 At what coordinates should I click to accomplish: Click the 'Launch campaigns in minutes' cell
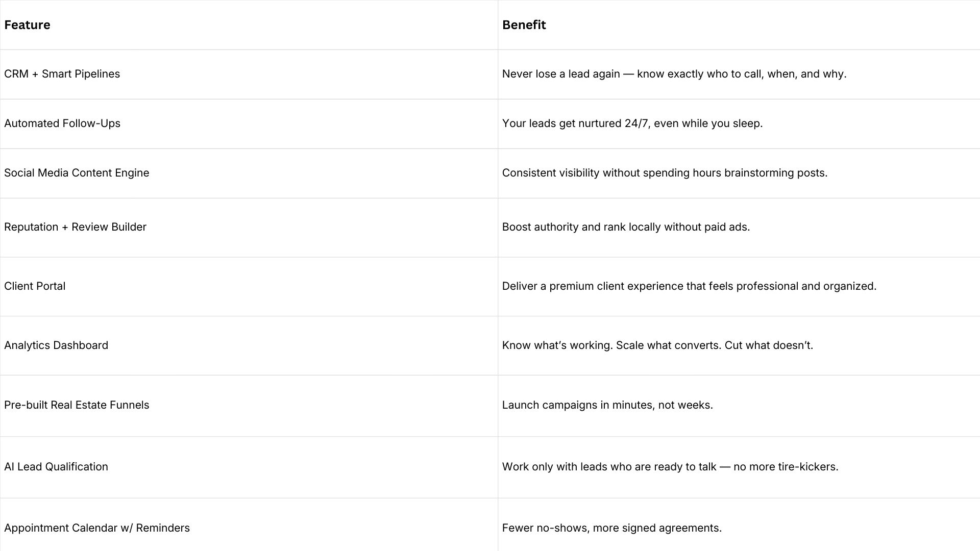(x=607, y=405)
